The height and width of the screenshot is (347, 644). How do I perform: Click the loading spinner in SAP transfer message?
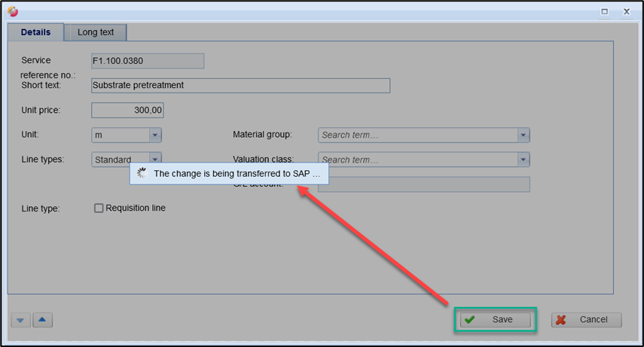pos(141,173)
